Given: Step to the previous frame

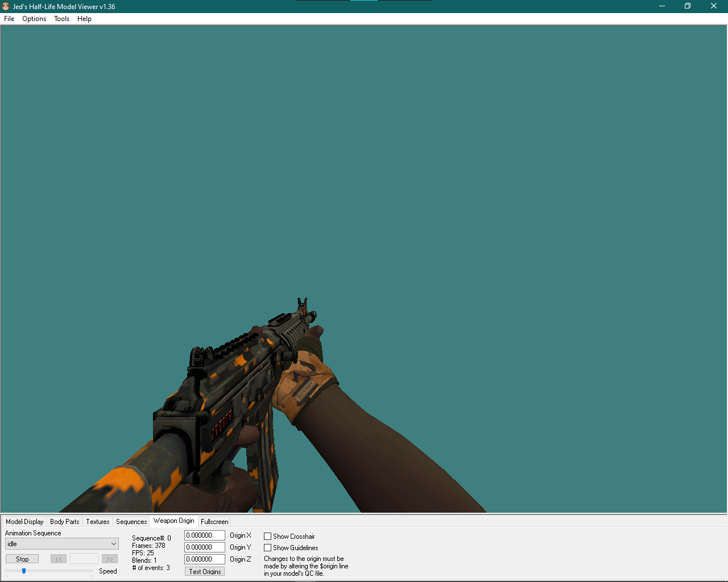Looking at the screenshot, I should pyautogui.click(x=59, y=559).
